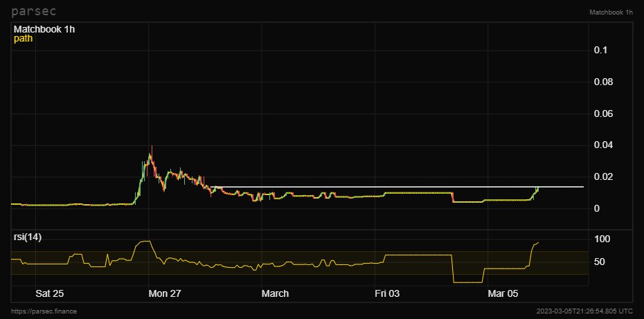Click the 'March' date label
This screenshot has width=644, height=319.
[275, 293]
